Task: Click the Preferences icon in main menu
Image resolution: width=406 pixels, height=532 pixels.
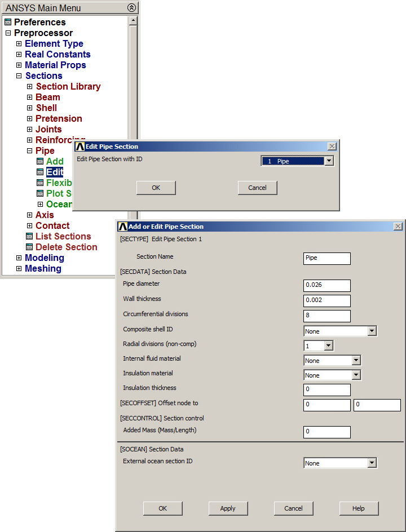Action: point(7,23)
